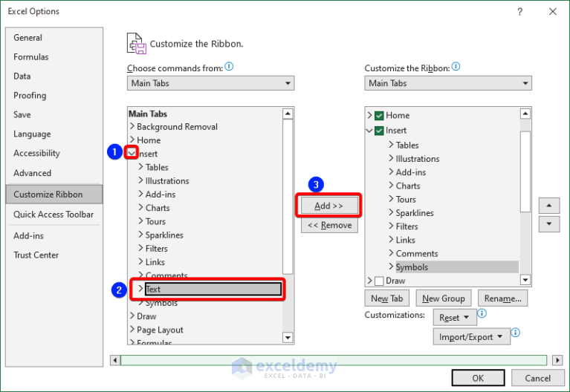The image size is (570, 392).
Task: Create a New Tab
Action: pyautogui.click(x=386, y=298)
